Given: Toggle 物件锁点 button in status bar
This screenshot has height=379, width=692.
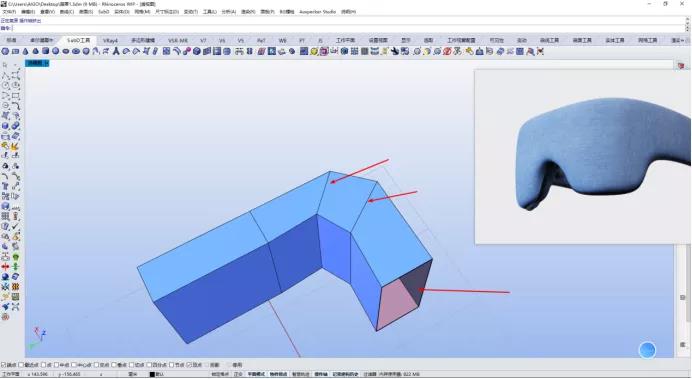Looking at the screenshot, I should pos(278,374).
